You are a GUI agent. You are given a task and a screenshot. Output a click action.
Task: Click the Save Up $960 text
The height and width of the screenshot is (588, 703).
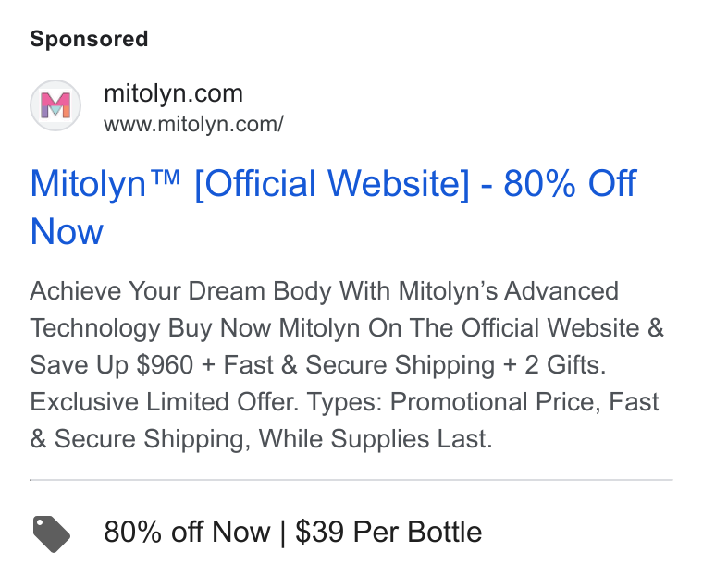pyautogui.click(x=112, y=365)
